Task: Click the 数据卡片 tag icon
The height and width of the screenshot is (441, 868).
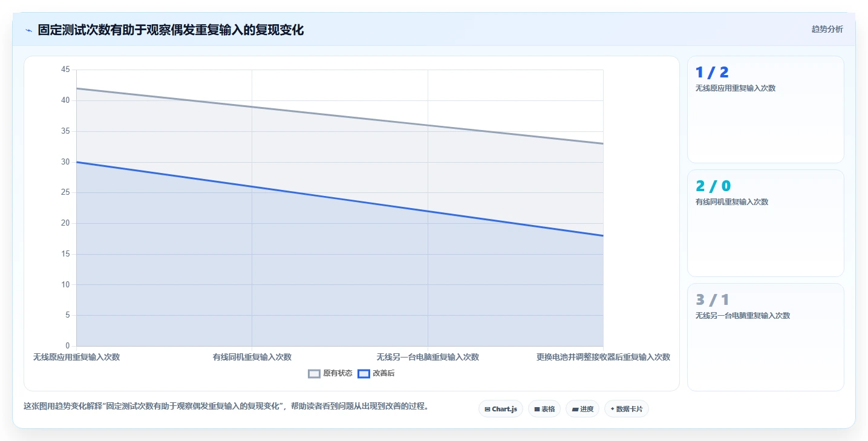Action: [612, 409]
